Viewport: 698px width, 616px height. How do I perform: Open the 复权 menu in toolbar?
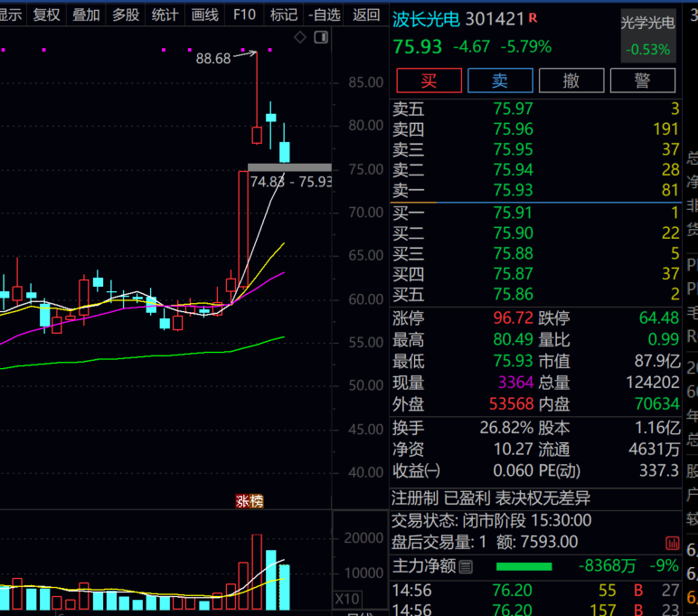(x=46, y=14)
